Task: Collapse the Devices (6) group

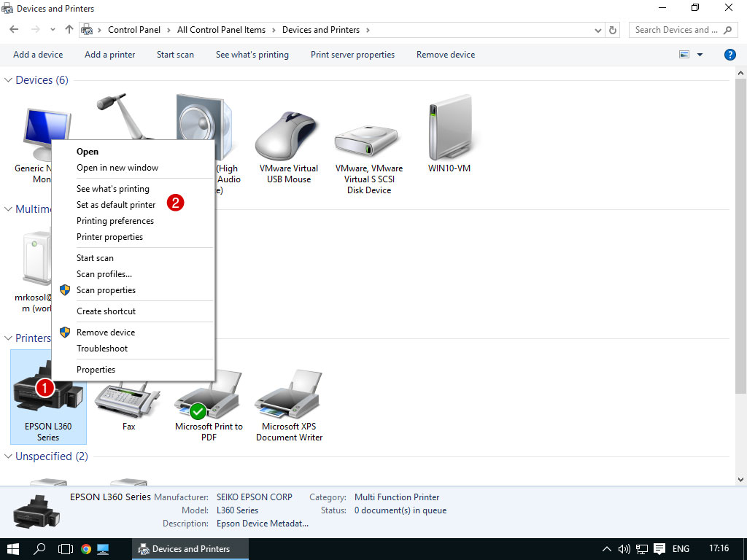Action: (x=9, y=80)
